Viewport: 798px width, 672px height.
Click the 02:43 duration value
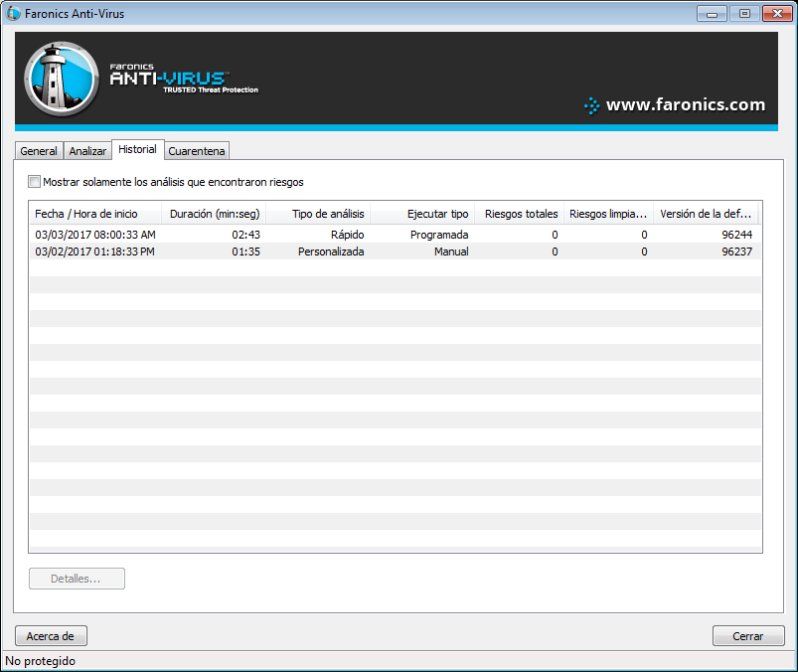pyautogui.click(x=245, y=235)
